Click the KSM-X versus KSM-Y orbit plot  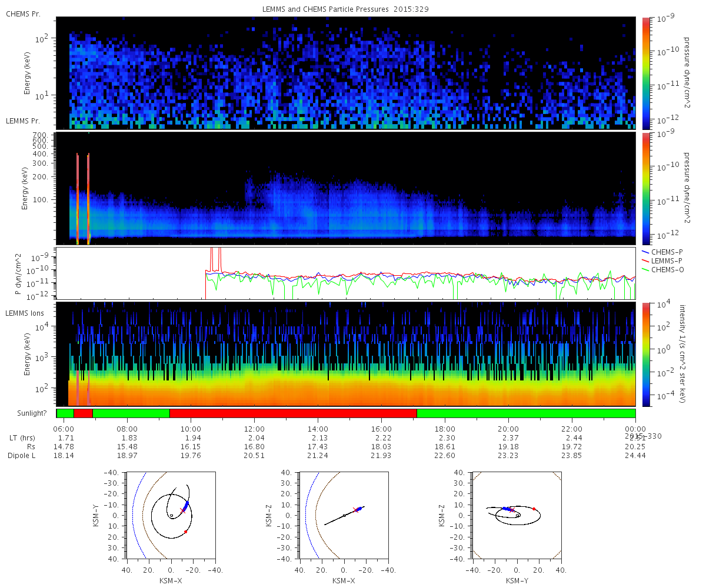(171, 514)
